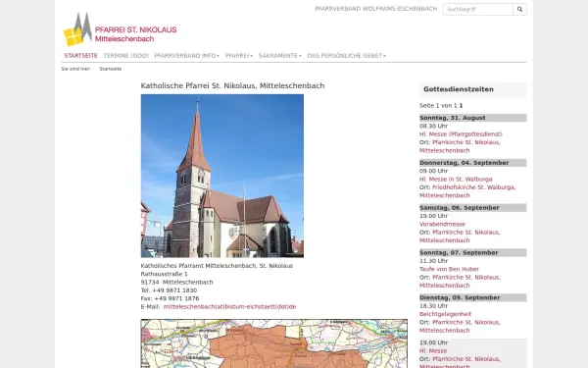Screen dimensions: 588x368
Task: Click Pfarrkirche location under Sonntag, 31. August
Action: click(x=460, y=146)
